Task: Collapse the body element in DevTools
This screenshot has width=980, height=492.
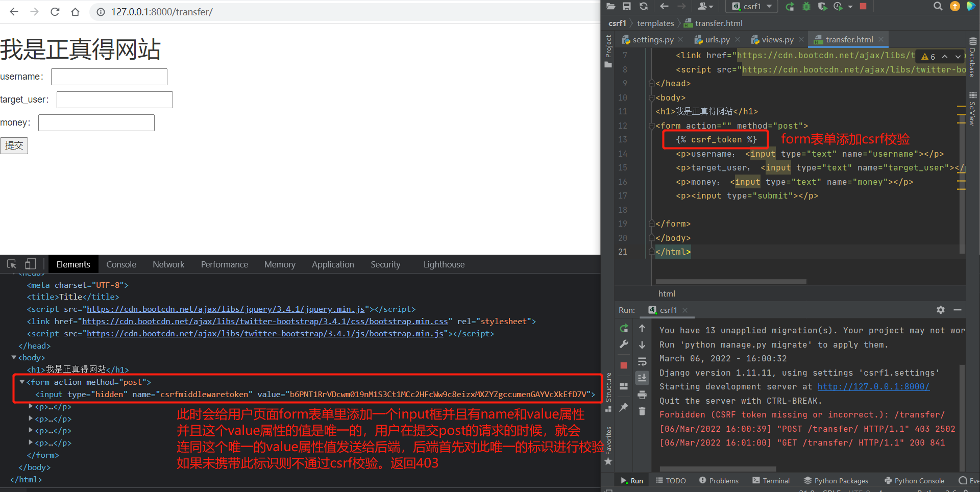Action: [14, 357]
